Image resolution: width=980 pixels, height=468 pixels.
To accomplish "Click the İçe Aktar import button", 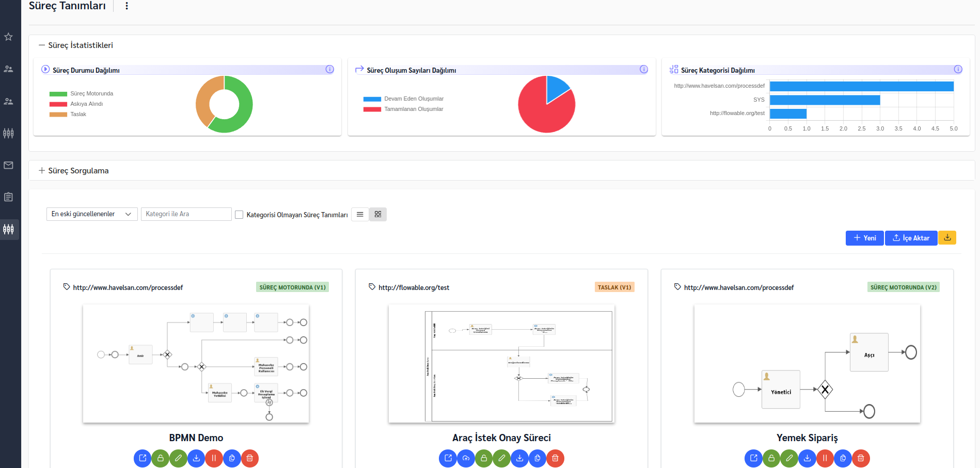I will click(x=911, y=238).
